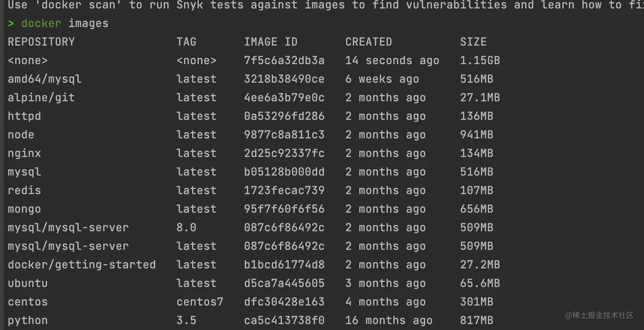Click the docker/getting-started repository name

click(82, 265)
